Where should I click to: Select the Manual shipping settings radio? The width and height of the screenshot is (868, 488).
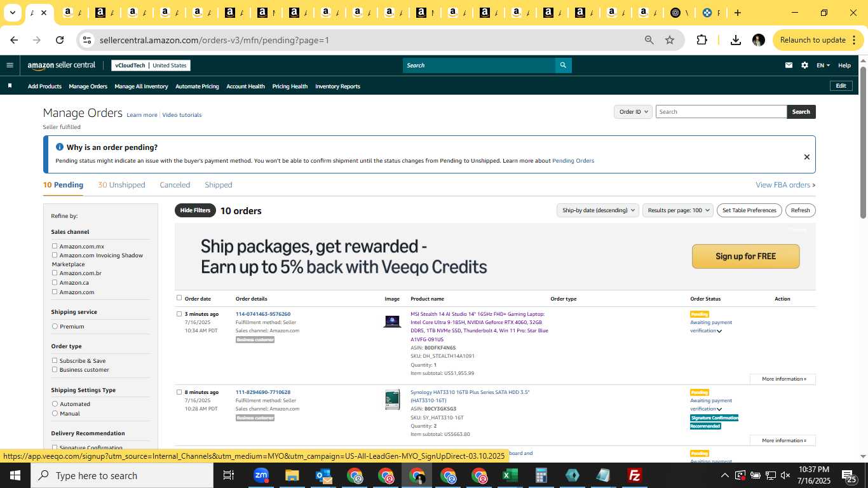coord(55,413)
